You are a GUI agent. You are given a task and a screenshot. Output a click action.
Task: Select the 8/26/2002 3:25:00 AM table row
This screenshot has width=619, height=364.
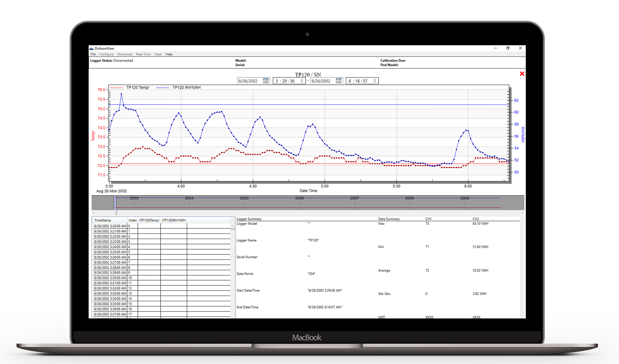click(110, 252)
